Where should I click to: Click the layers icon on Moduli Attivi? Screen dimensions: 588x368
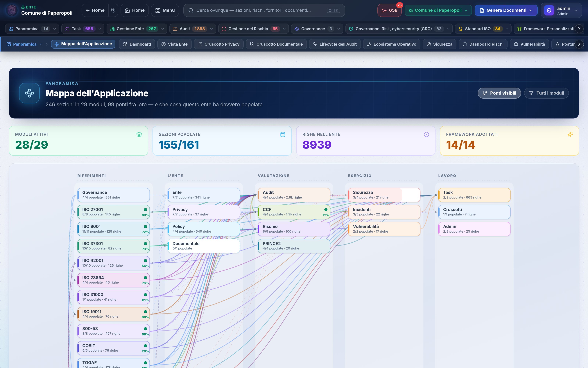coord(139,134)
